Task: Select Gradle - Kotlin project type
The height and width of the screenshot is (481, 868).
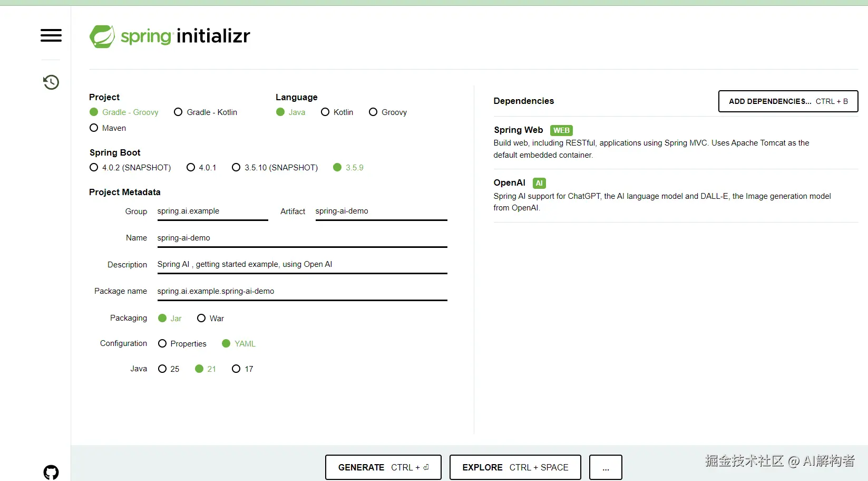Action: [206, 112]
